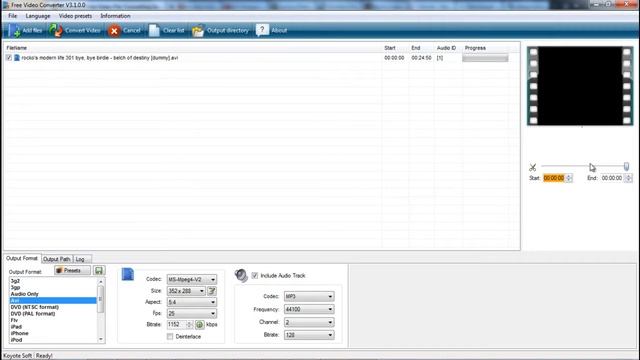Start conversion with Convert Video icon

pyautogui.click(x=56, y=31)
